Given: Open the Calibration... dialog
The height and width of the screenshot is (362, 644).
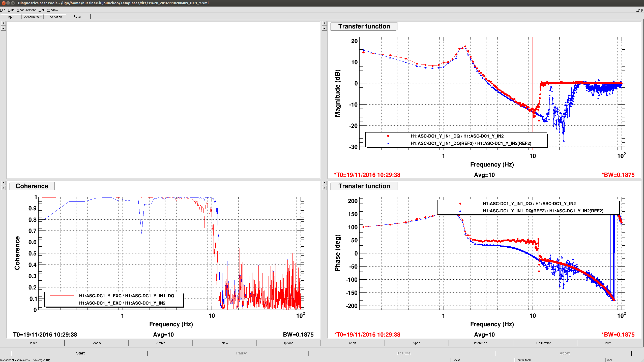Looking at the screenshot, I should pyautogui.click(x=545, y=343).
